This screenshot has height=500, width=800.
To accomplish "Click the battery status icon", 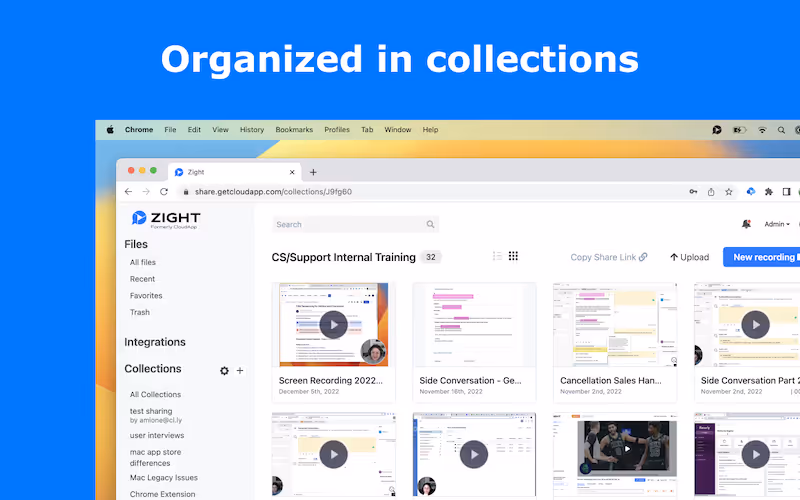I will tap(739, 130).
